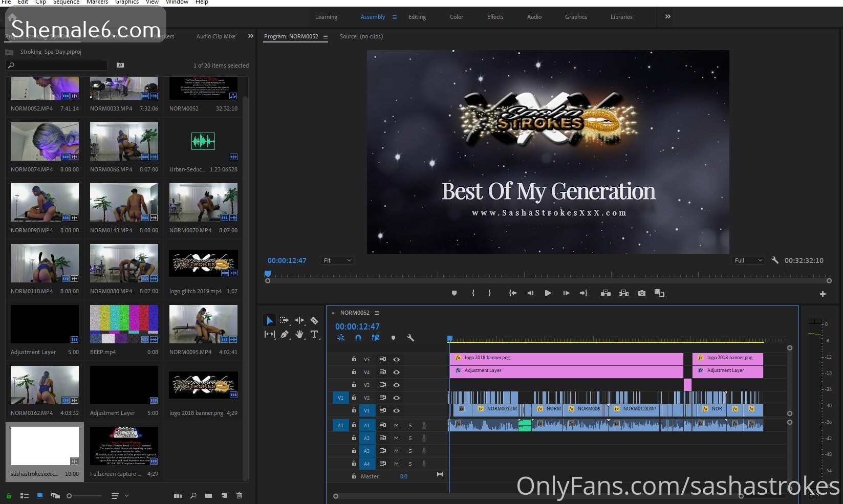Image resolution: width=843 pixels, height=504 pixels.
Task: Select the Type tool
Action: click(x=314, y=334)
